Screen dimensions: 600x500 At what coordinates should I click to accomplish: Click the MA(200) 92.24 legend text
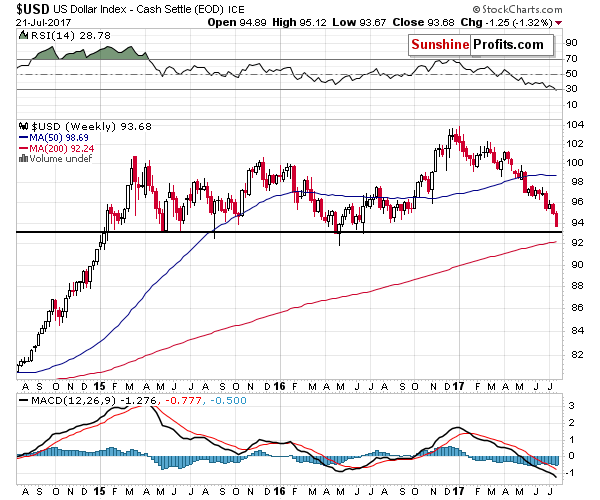pyautogui.click(x=62, y=148)
